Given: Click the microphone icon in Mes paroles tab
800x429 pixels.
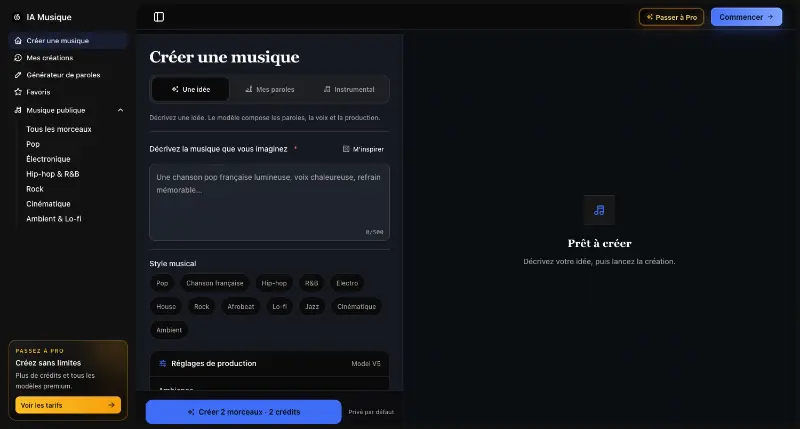Looking at the screenshot, I should coord(248,89).
